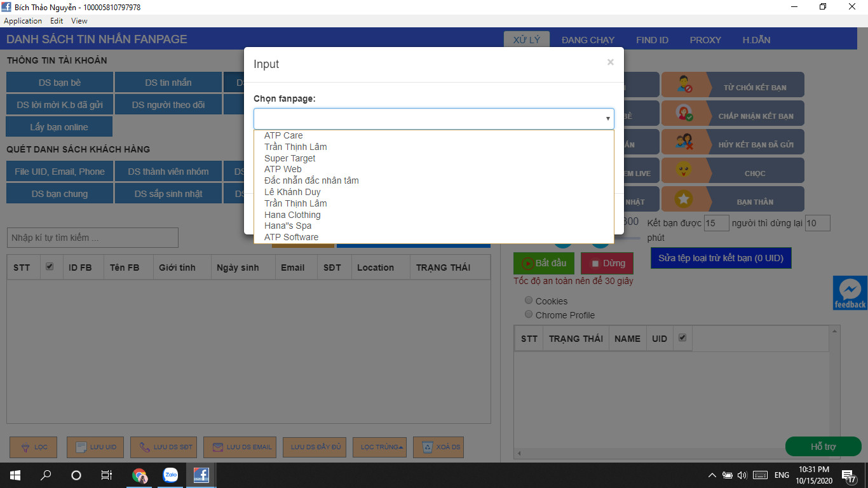Click the Chọc smiley icon
The height and width of the screenshot is (488, 868).
pyautogui.click(x=684, y=170)
